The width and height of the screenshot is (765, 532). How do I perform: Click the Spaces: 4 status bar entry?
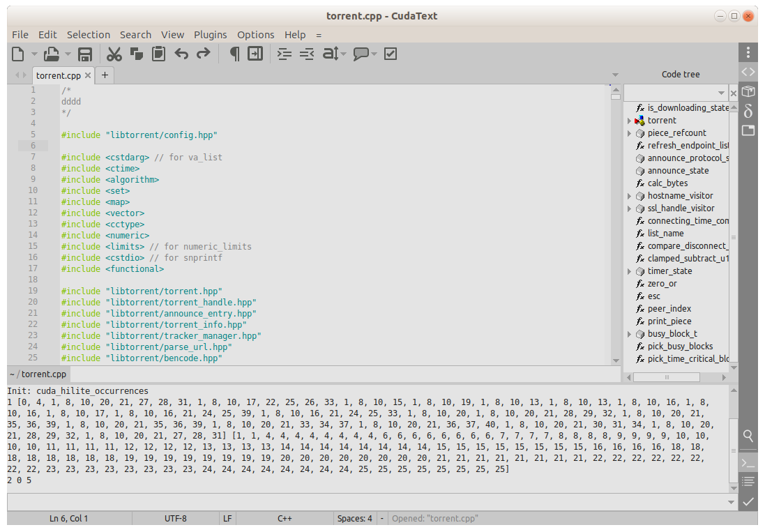pyautogui.click(x=355, y=518)
